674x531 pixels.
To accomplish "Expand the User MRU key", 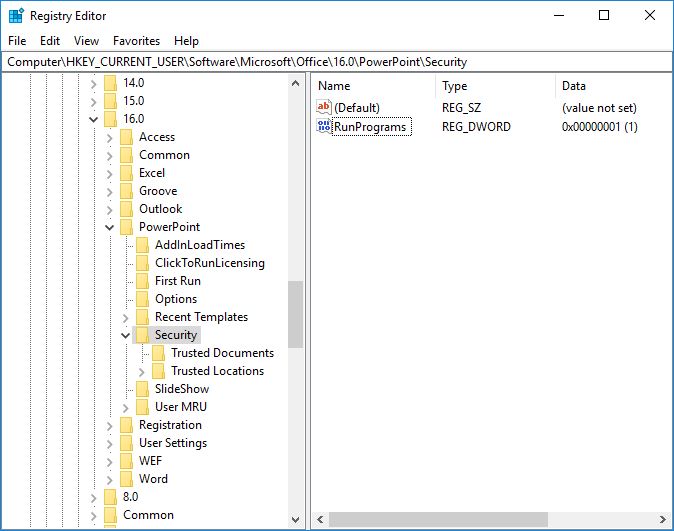I will [126, 408].
